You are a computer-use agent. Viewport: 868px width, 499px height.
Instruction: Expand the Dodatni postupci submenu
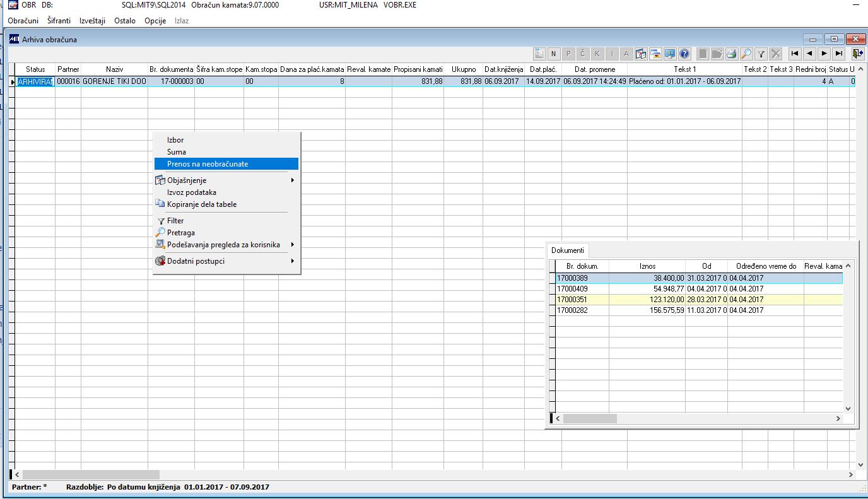(226, 261)
